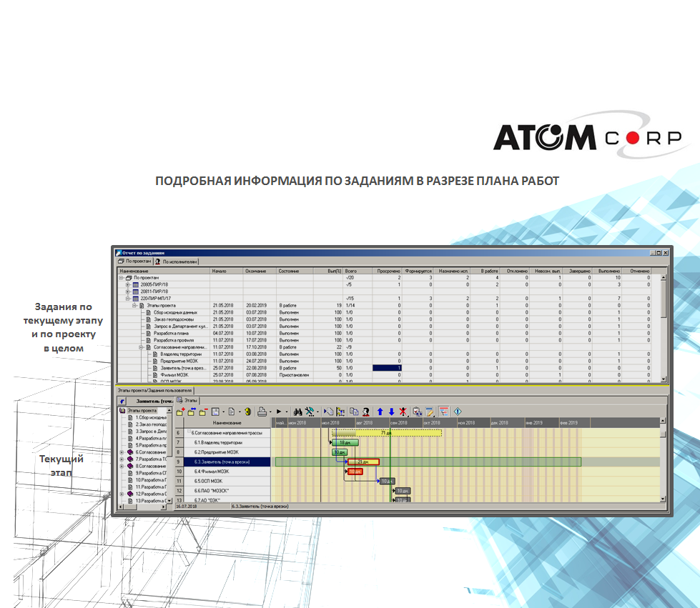Screen dimensions: 700x608
Task: Expand the 20811-ПИР/18 project node
Action: 128,291
